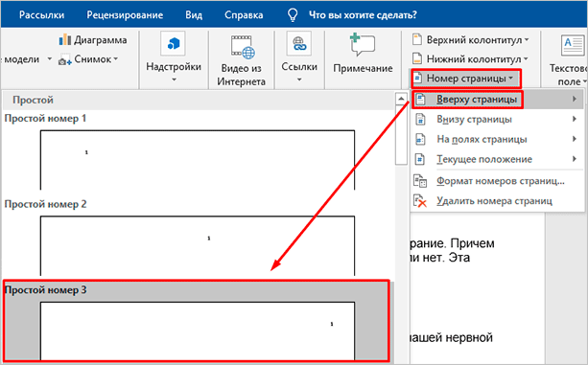This screenshot has width=588, height=365.
Task: Click the Примечание comment icon
Action: pos(362,45)
